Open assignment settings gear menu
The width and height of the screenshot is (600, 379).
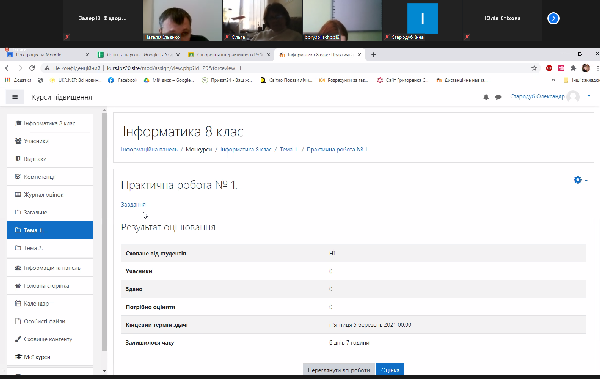pyautogui.click(x=580, y=180)
